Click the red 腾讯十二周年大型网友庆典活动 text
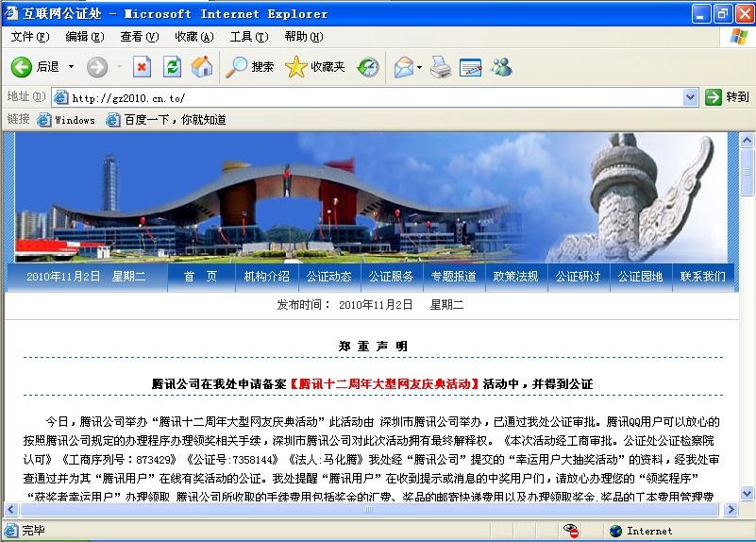 click(x=384, y=383)
